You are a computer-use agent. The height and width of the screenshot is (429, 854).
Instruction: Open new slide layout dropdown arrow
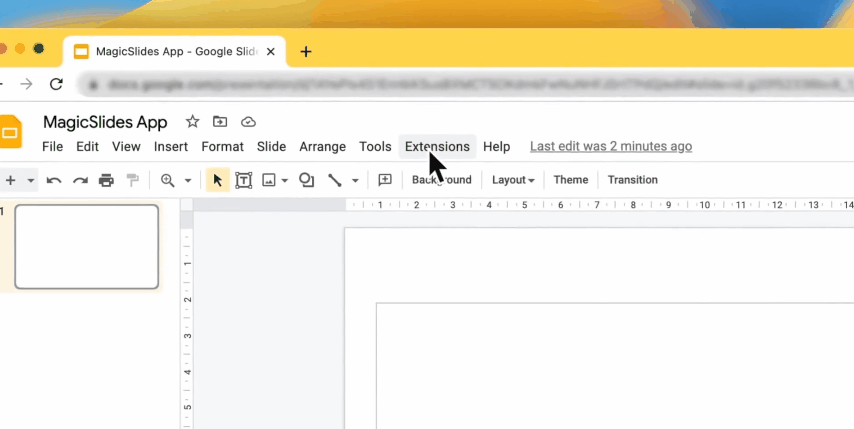point(31,180)
